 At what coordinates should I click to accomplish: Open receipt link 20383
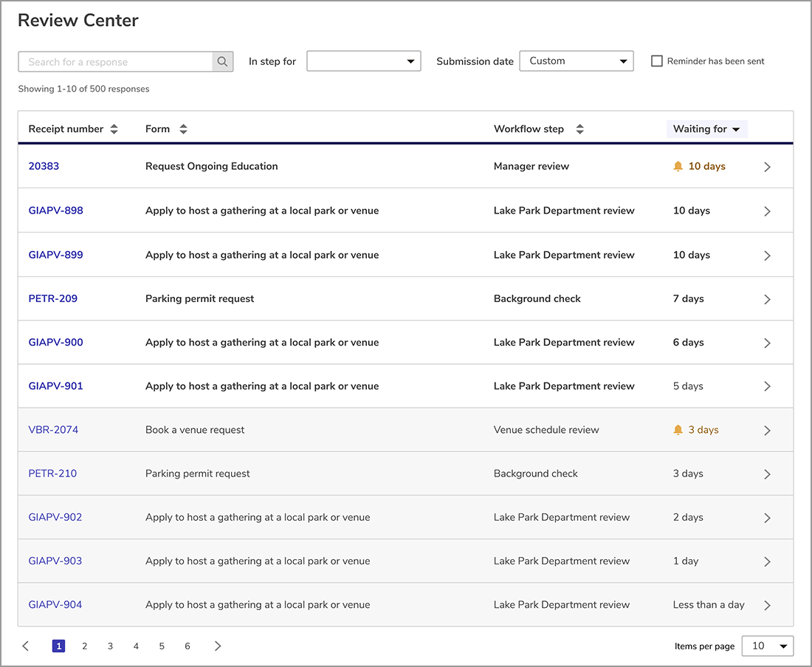[44, 166]
